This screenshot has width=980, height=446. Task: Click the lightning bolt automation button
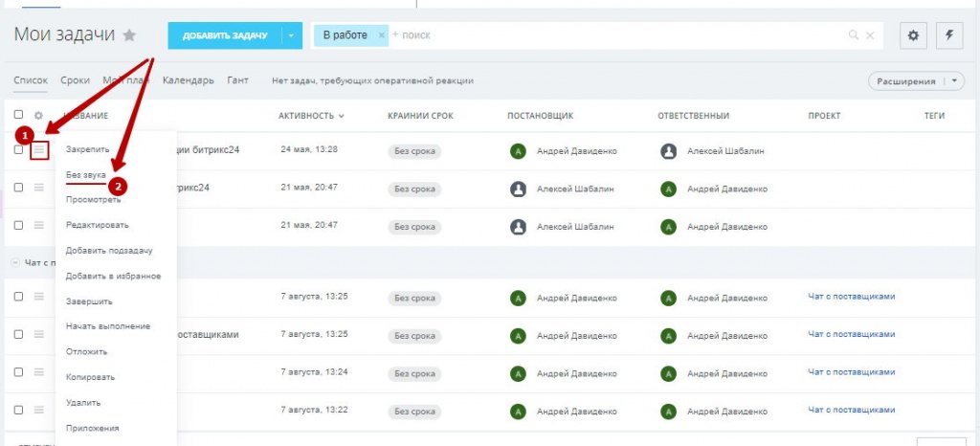tap(949, 35)
